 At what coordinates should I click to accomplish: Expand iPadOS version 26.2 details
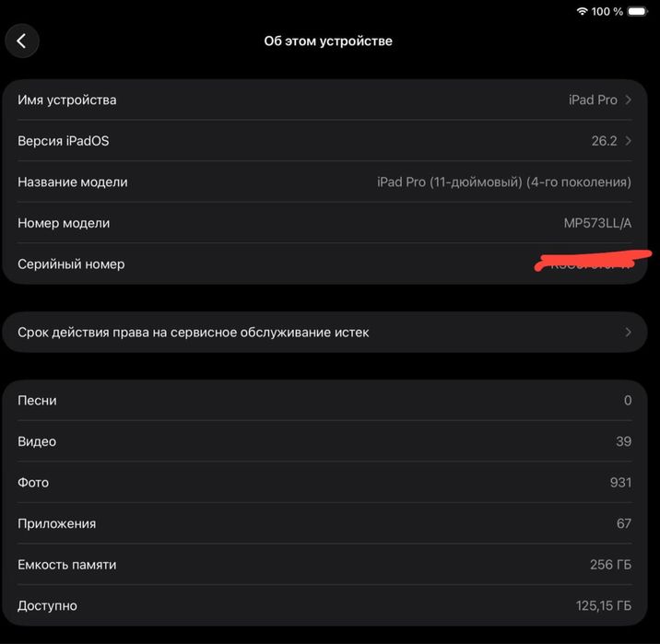629,141
